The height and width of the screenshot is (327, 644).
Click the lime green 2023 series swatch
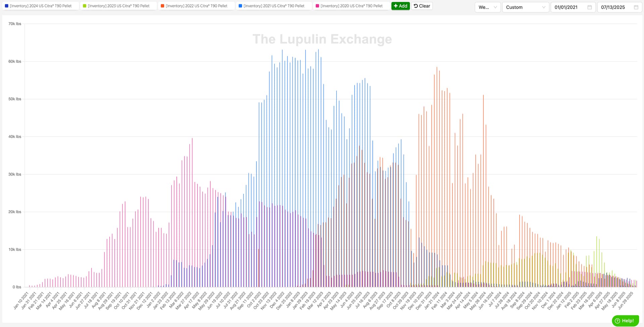(85, 6)
